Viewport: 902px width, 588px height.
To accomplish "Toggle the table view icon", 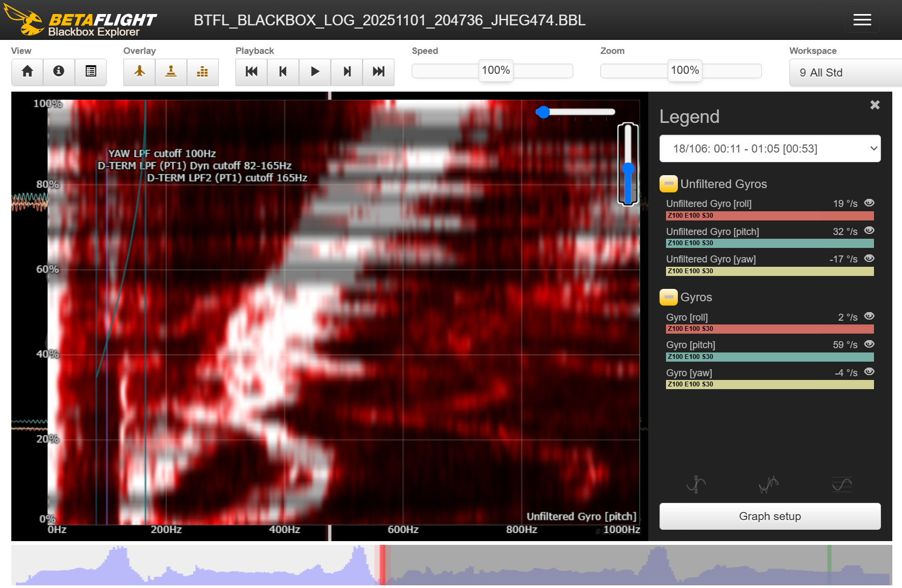I will pos(91,72).
